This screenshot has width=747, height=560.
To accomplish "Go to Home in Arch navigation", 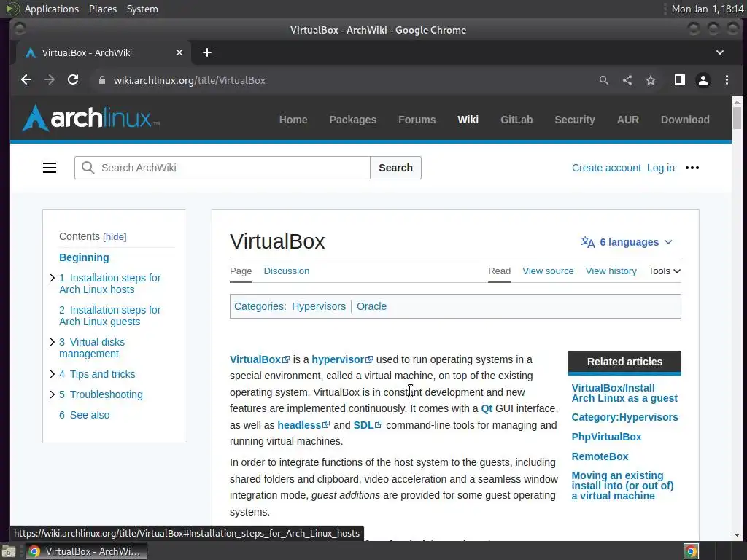I will (293, 120).
